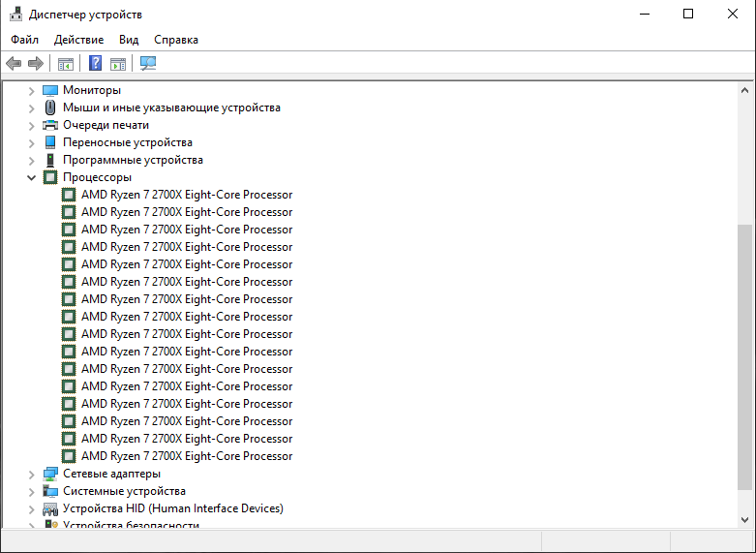Open the Файл menu

(24, 40)
